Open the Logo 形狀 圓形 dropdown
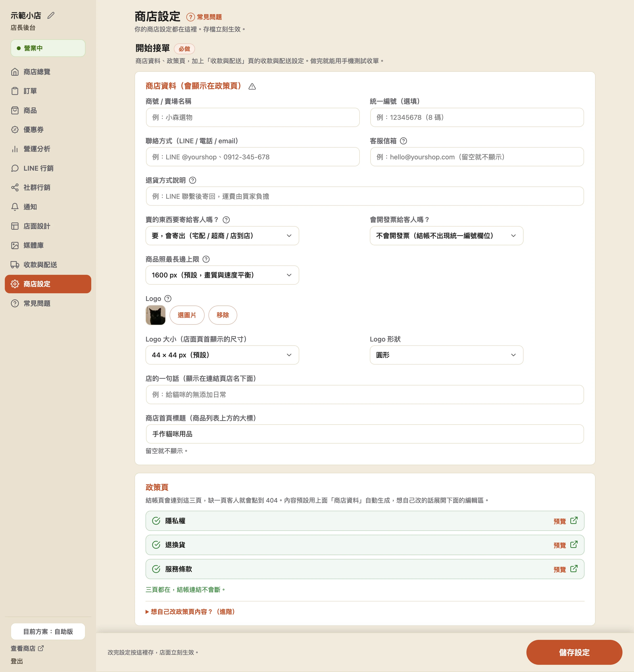This screenshot has height=672, width=634. coord(447,355)
